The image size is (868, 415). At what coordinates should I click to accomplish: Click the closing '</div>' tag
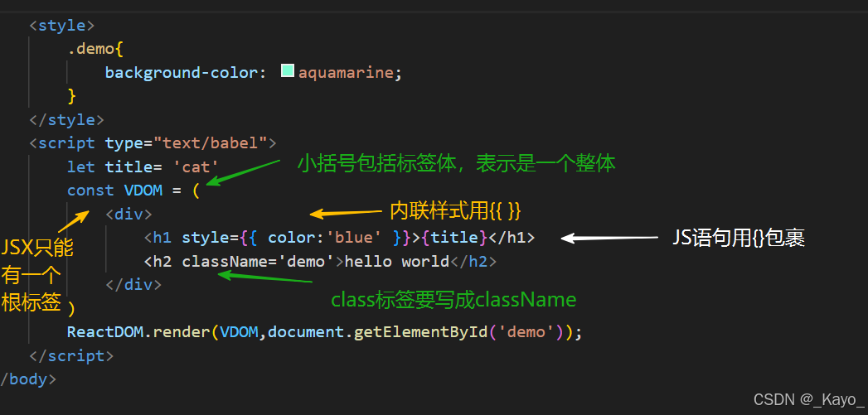point(133,284)
